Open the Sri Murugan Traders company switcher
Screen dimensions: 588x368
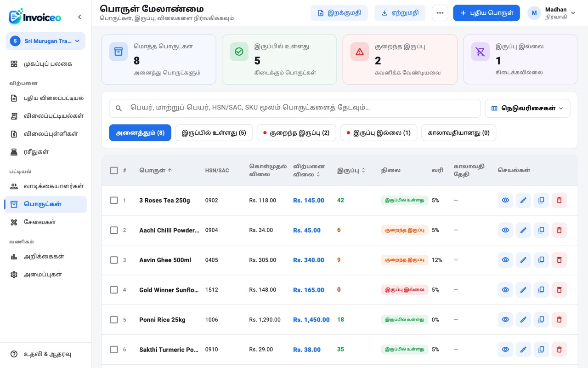click(x=45, y=41)
